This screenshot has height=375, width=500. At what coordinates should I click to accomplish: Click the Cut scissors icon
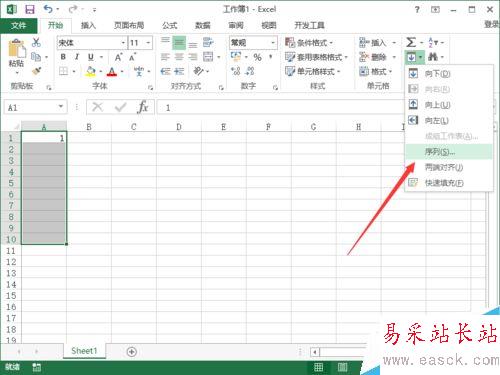(x=36, y=42)
